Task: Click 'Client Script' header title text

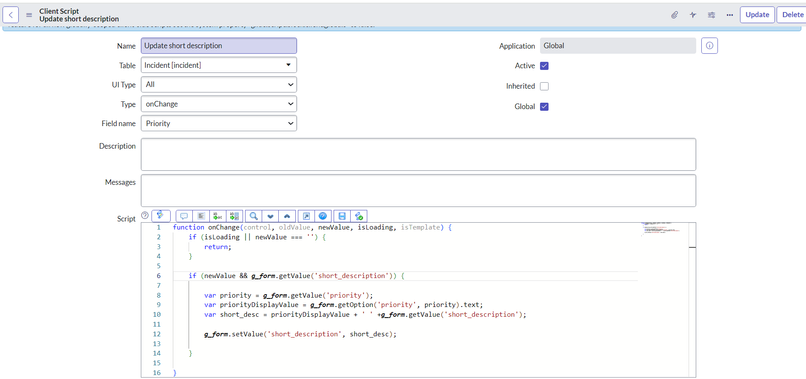Action: (x=59, y=11)
